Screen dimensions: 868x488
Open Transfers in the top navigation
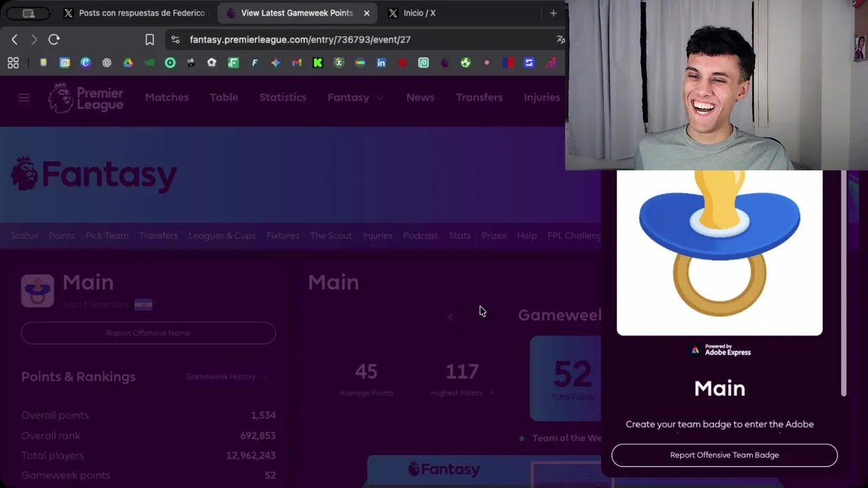479,98
